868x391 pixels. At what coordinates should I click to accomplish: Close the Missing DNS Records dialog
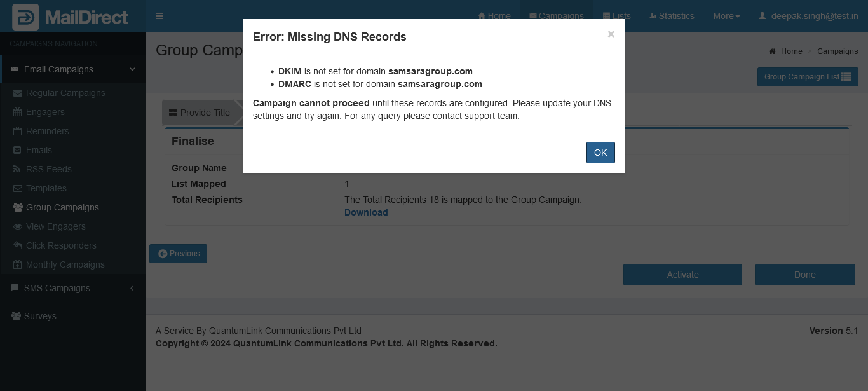pyautogui.click(x=611, y=34)
